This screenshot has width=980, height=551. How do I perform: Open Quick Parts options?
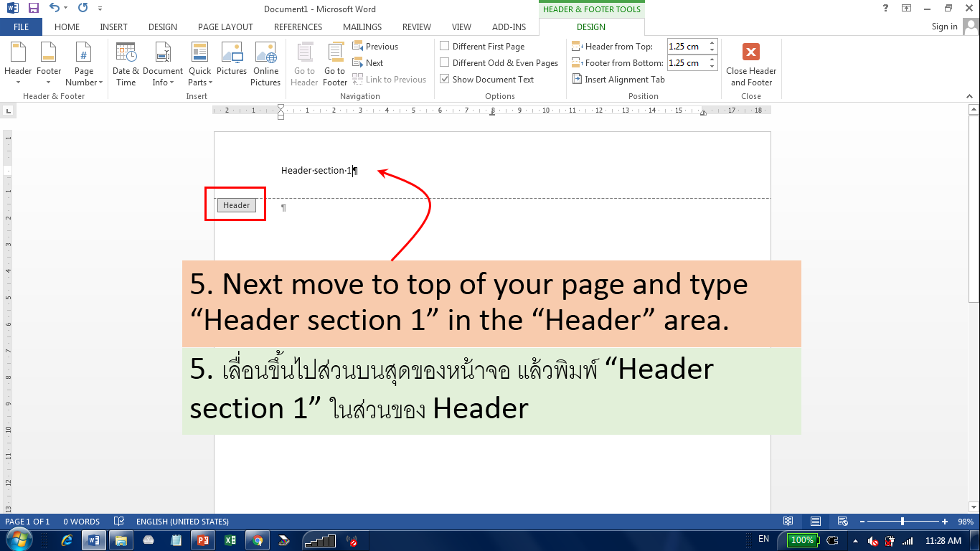(199, 63)
